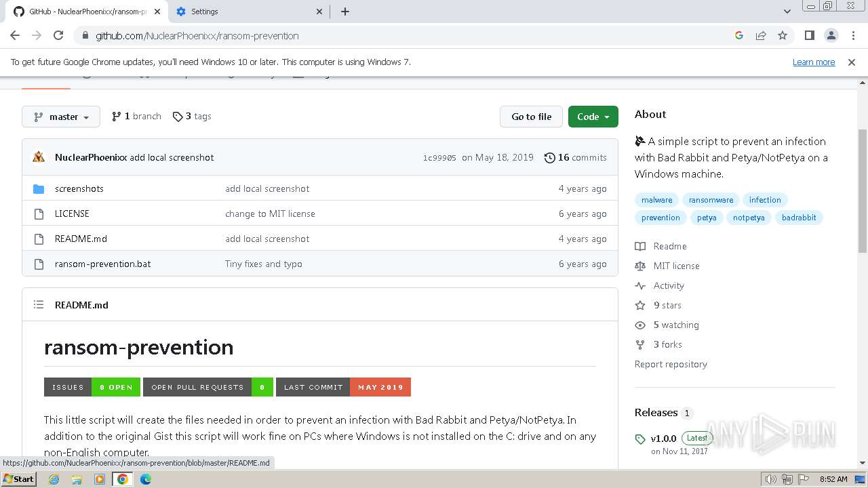The width and height of the screenshot is (868, 488).
Task: Open the 'change to MIT license' commit message
Action: pos(270,213)
